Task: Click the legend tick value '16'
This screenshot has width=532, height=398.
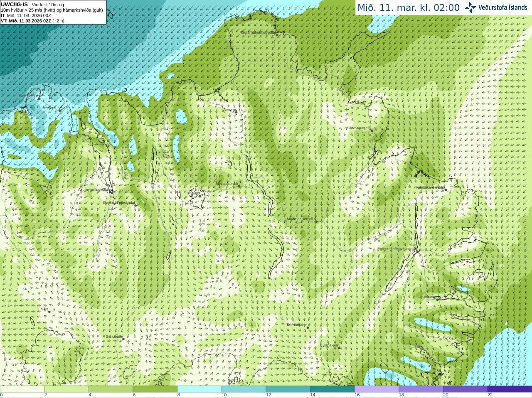Action: pyautogui.click(x=357, y=395)
